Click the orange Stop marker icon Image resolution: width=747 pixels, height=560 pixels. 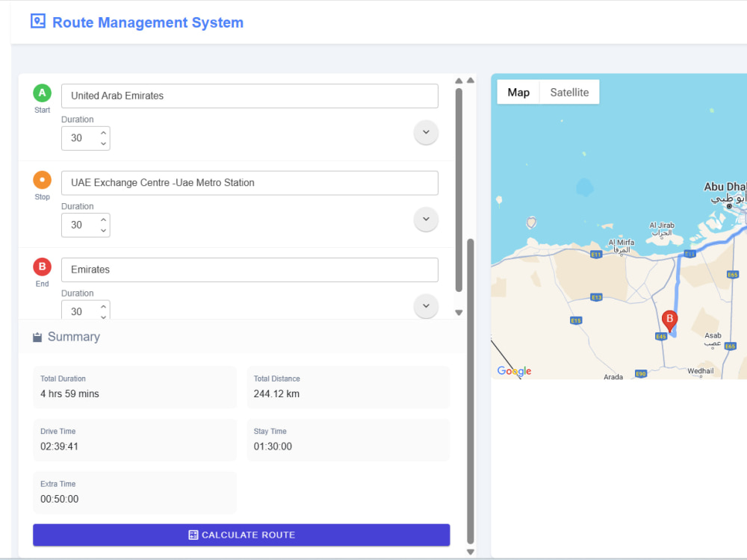[42, 180]
